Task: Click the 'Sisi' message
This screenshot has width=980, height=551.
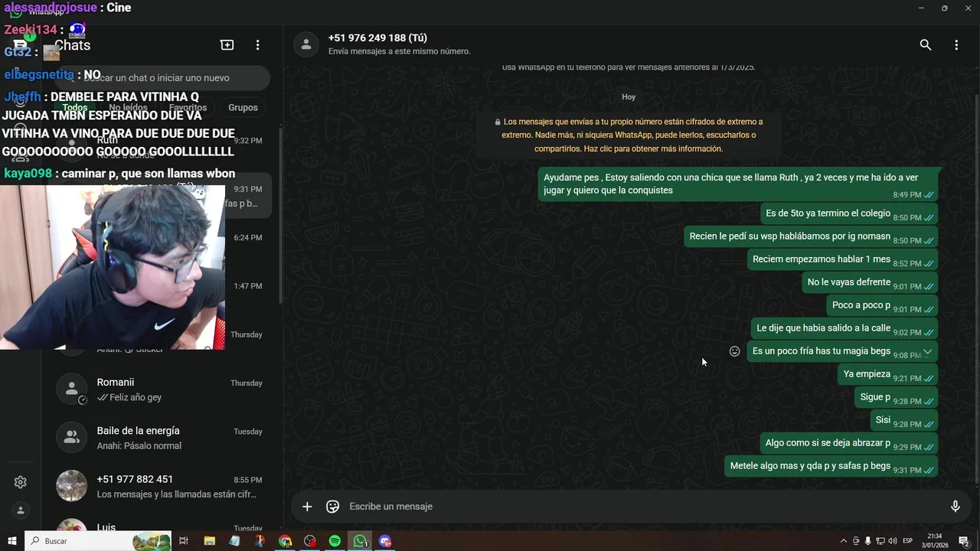Action: [x=904, y=422]
